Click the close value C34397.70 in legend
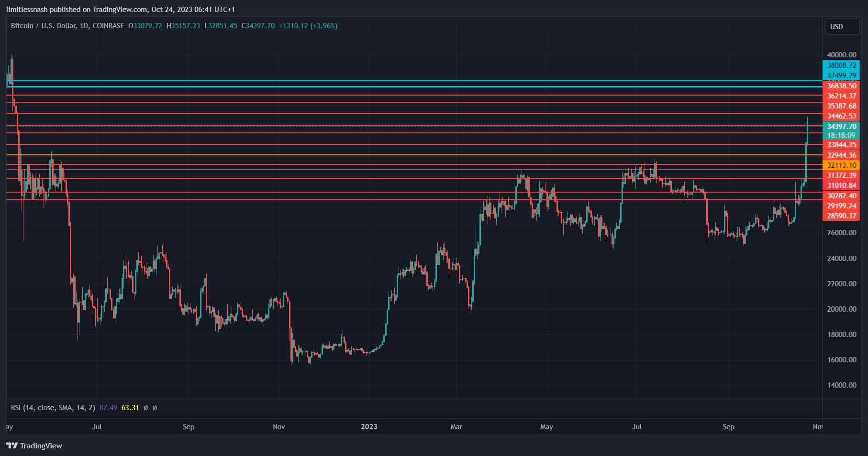Viewport: 868px width, 456px height. tap(258, 26)
